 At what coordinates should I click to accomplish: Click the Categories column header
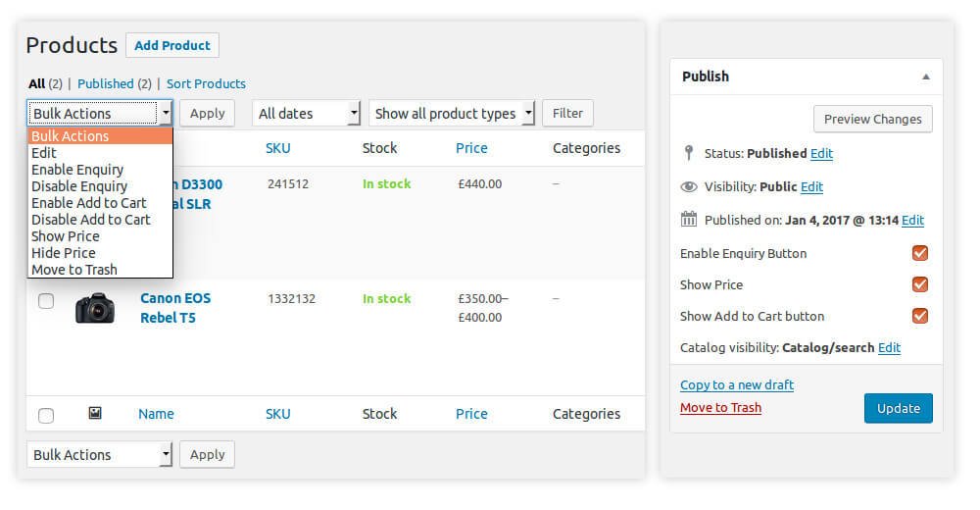click(x=586, y=148)
